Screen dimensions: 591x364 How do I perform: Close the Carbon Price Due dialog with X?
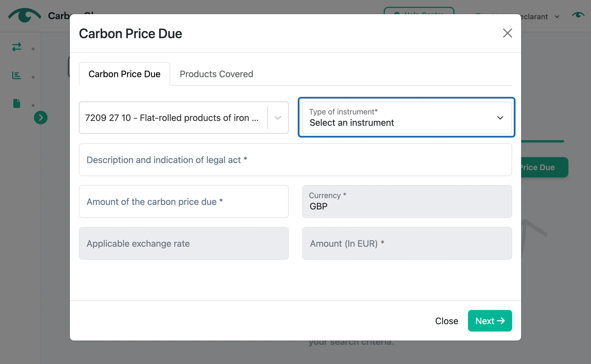tap(507, 33)
